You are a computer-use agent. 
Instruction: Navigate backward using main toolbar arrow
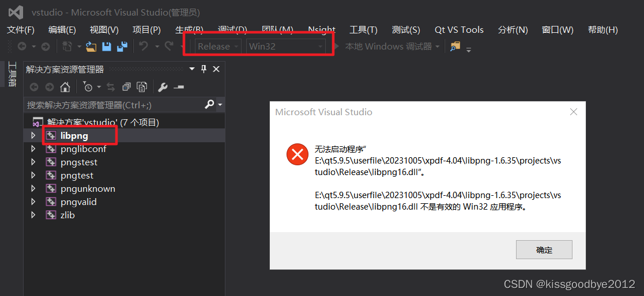coord(22,47)
